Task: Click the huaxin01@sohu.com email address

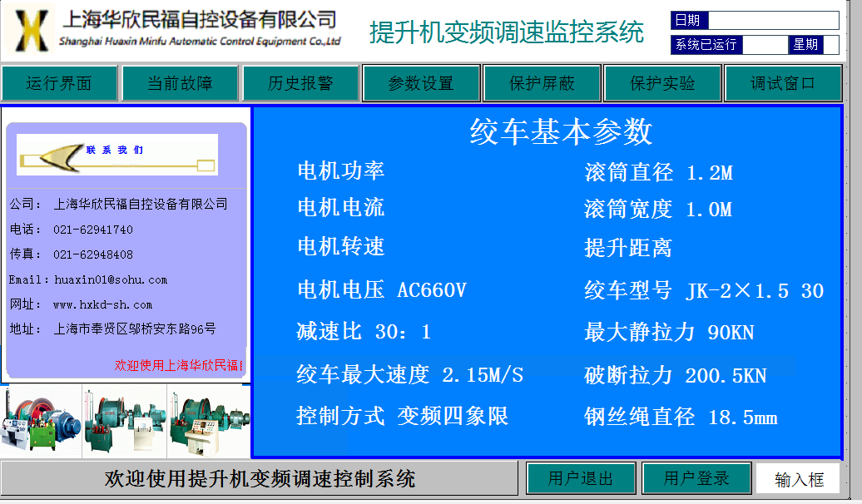Action: tap(111, 279)
